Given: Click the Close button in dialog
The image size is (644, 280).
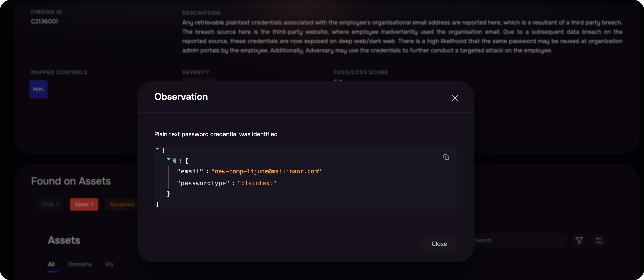Looking at the screenshot, I should pyautogui.click(x=439, y=244).
